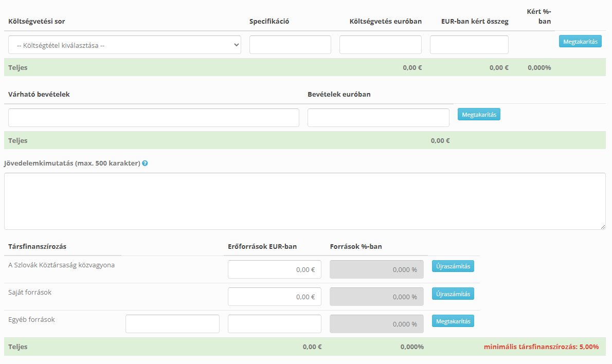The height and width of the screenshot is (364, 612).
Task: Click the Várható bevételek text field
Action: click(153, 118)
